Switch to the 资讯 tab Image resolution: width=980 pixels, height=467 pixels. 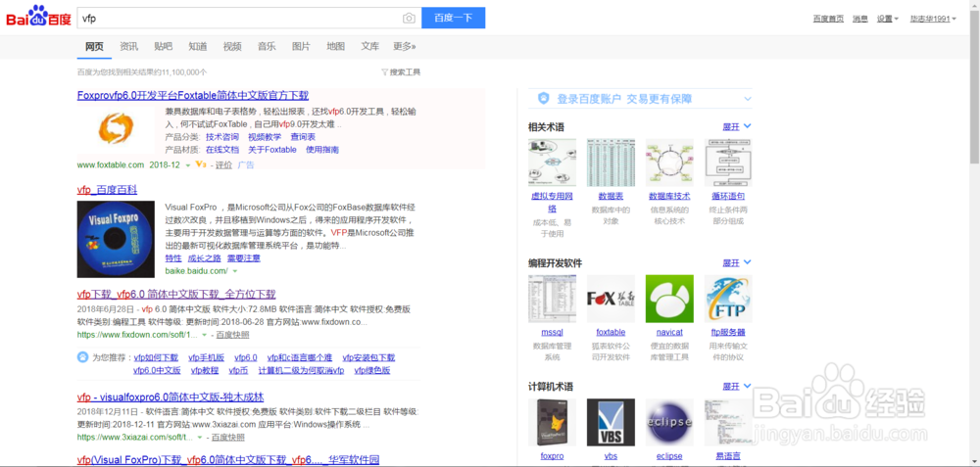click(x=128, y=46)
